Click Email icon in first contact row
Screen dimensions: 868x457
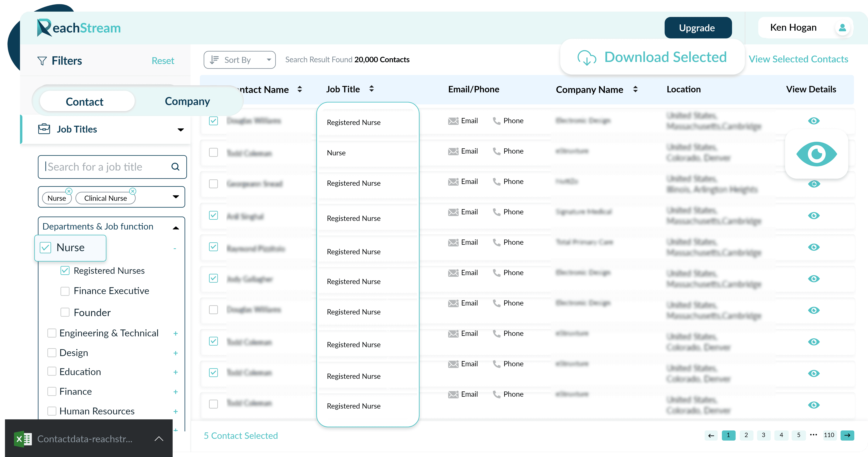point(453,121)
